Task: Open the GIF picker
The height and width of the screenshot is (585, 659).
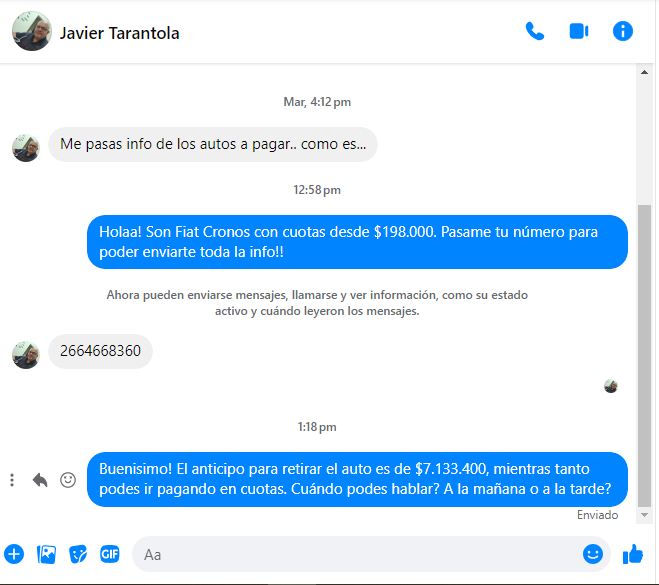Action: click(x=110, y=554)
